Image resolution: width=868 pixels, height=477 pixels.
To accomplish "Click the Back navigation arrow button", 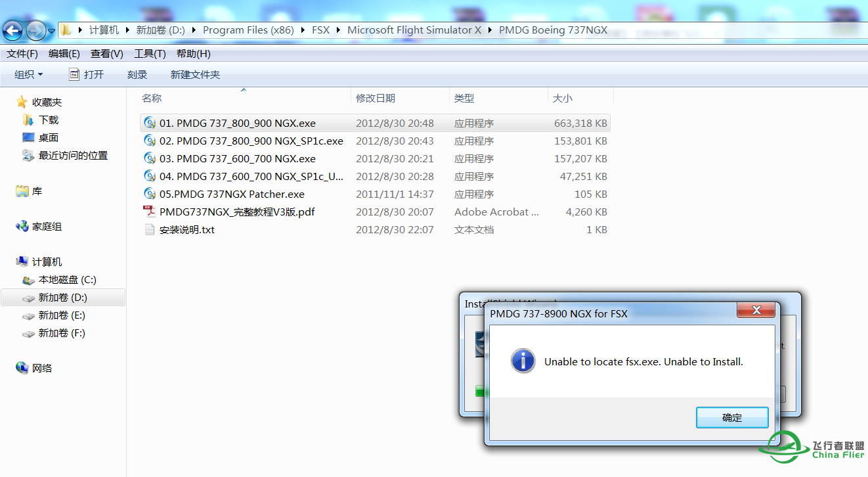I will click(x=12, y=30).
